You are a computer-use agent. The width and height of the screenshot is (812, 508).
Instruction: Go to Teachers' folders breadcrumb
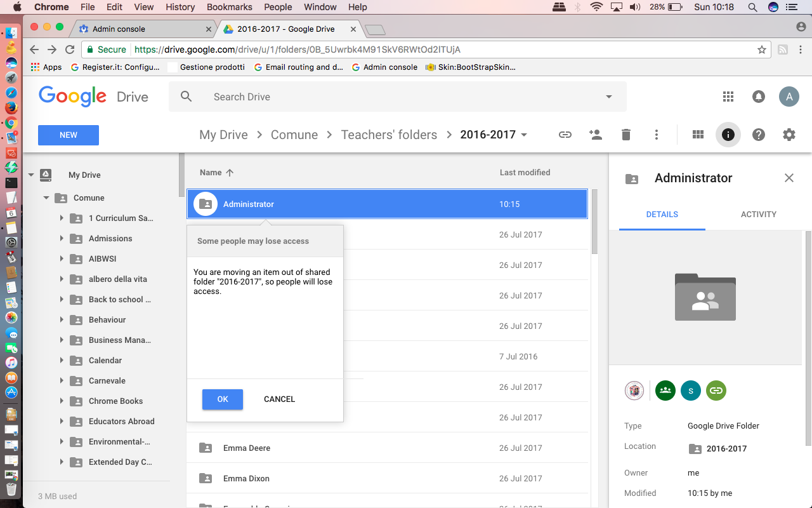tap(389, 135)
